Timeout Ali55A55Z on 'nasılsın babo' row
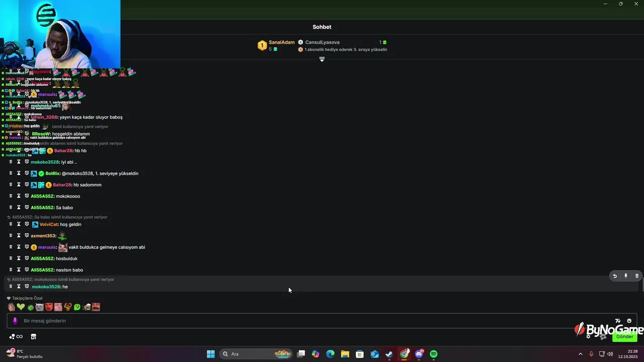Image resolution: width=644 pixels, height=362 pixels. (x=19, y=269)
